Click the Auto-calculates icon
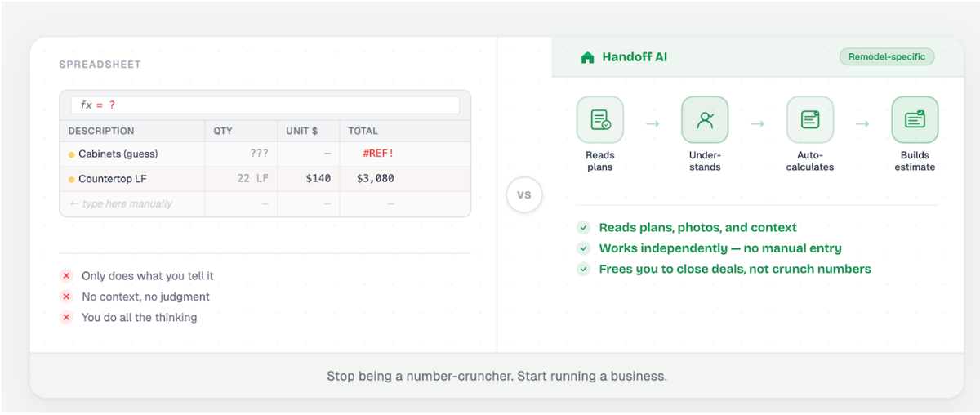 [x=809, y=120]
